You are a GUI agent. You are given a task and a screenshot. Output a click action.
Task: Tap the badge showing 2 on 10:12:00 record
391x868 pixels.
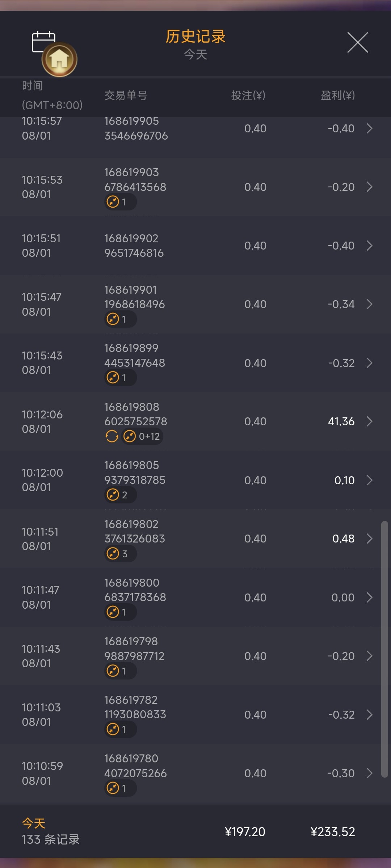pos(120,495)
